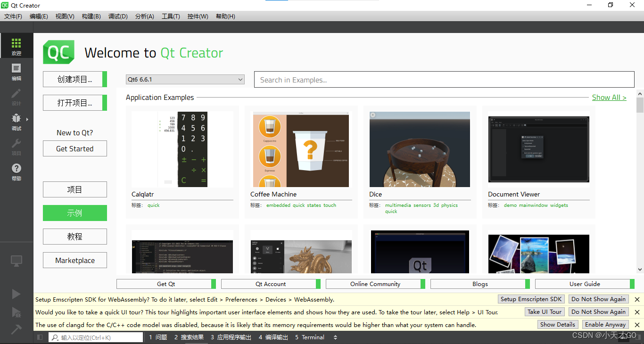644x344 pixels.
Task: Click Setup Emscripten SDK button
Action: (x=531, y=299)
